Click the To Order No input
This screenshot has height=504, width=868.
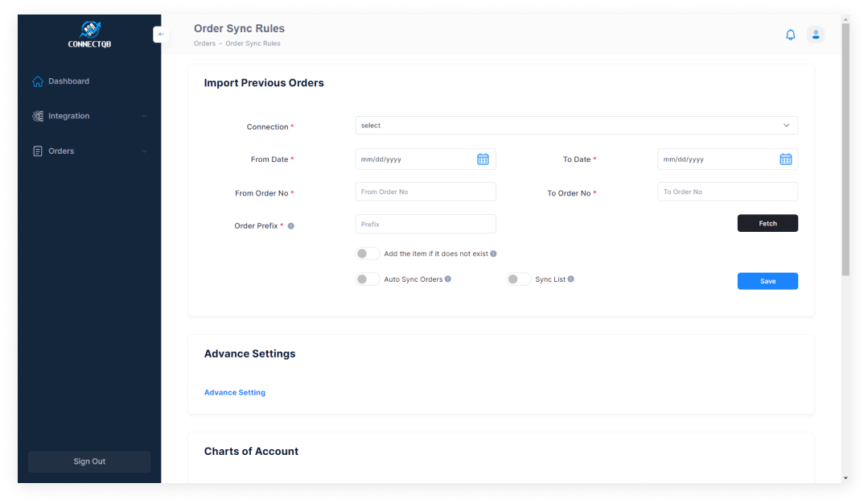pos(727,192)
